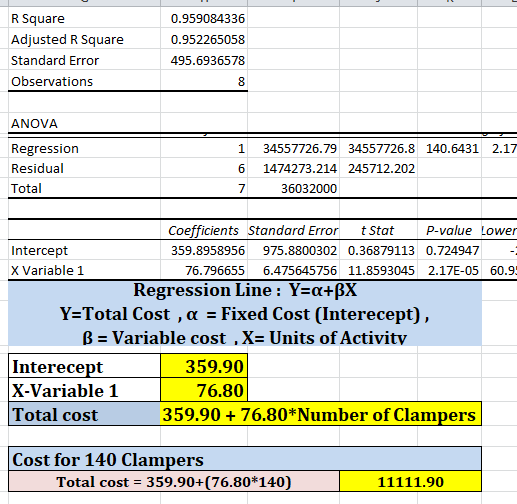Select Intercept coefficient 359.8958956

click(208, 251)
